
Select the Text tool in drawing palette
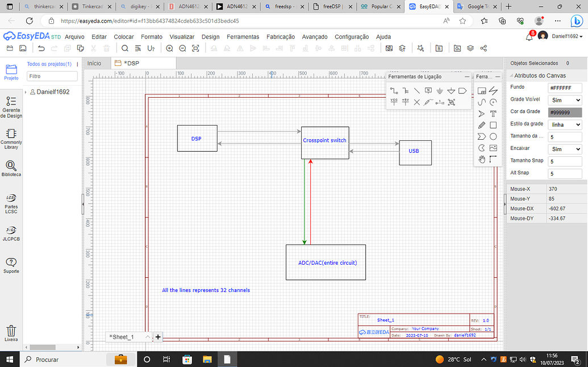[x=493, y=113]
